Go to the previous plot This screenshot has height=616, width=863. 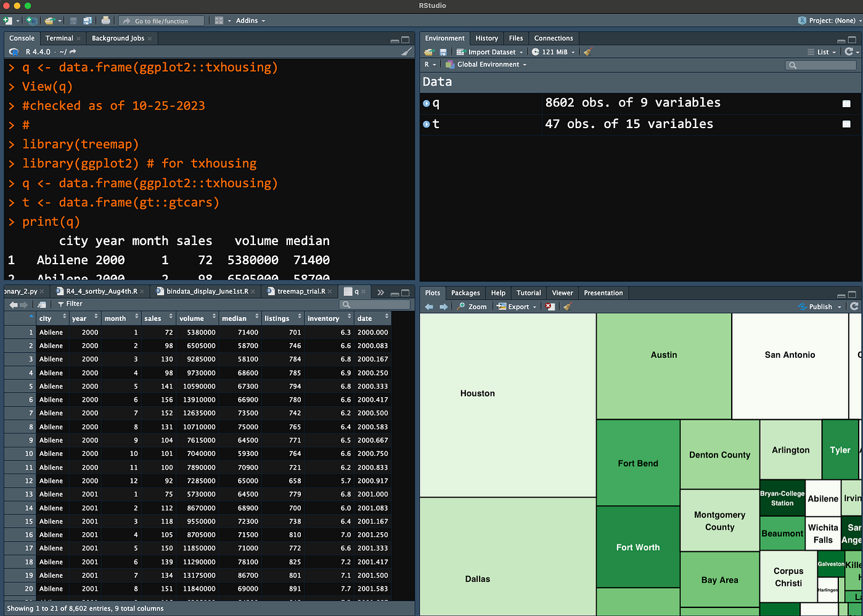click(430, 307)
